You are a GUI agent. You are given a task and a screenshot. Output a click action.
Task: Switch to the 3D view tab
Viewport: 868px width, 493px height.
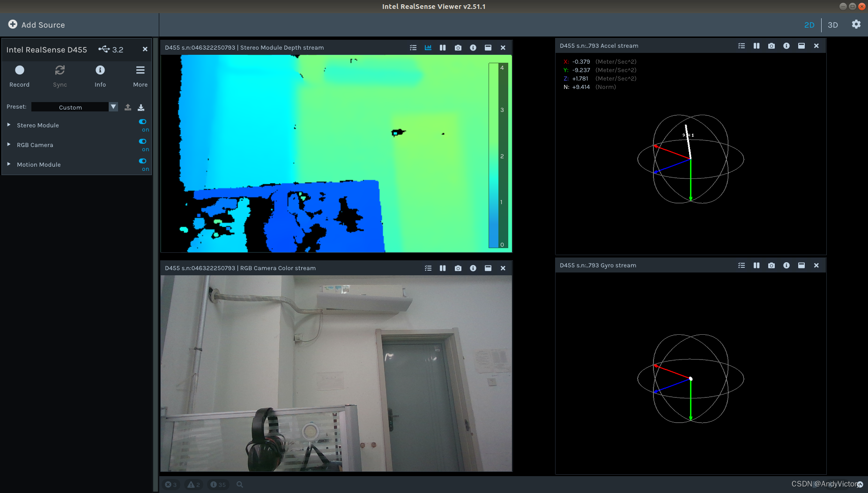833,25
